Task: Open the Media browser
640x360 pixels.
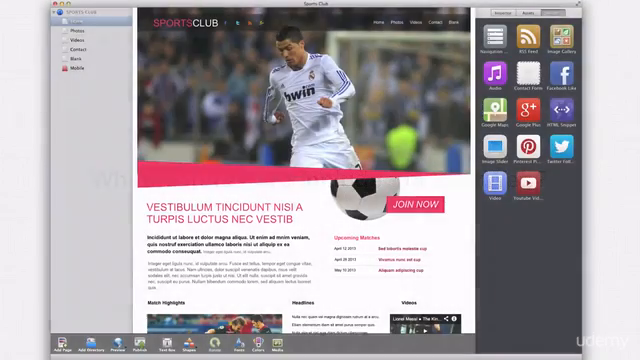Action: tap(277, 344)
